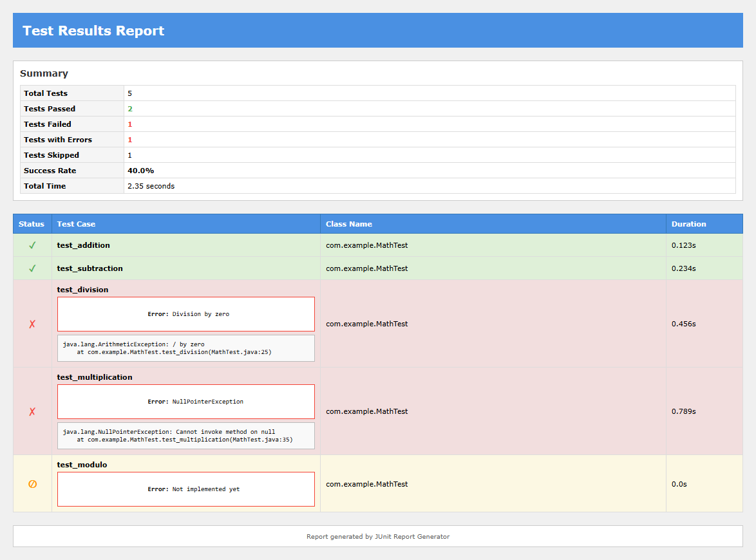Click the Success Rate label
Screen dimensions: 756x560
[50, 171]
